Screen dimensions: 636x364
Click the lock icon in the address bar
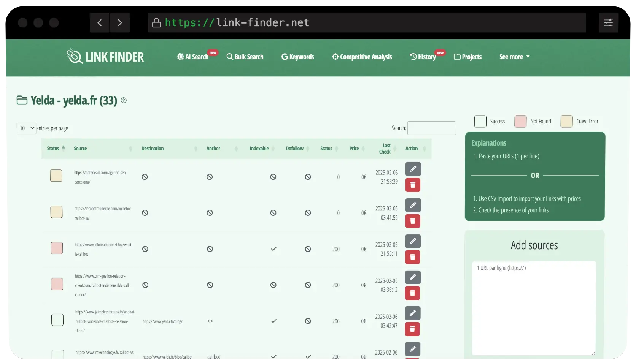coord(156,23)
